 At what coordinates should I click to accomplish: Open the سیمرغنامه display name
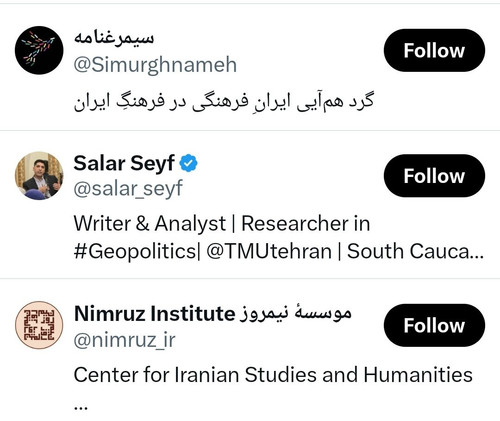114,38
